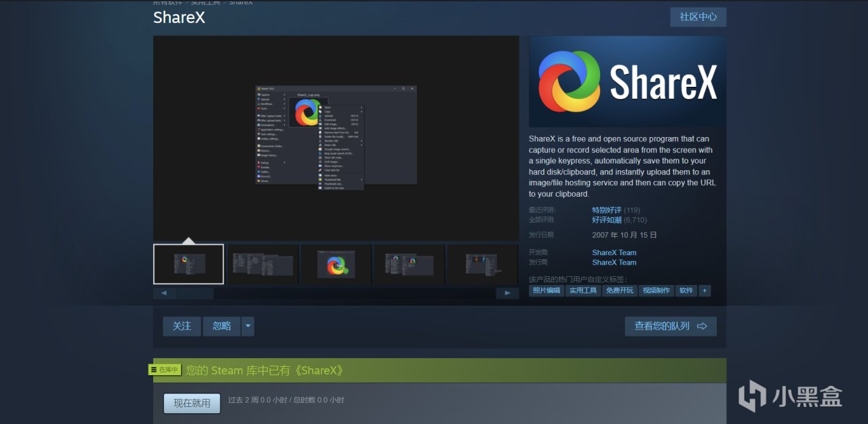Select the 免费开玩 tag
868x424 pixels.
click(x=620, y=290)
